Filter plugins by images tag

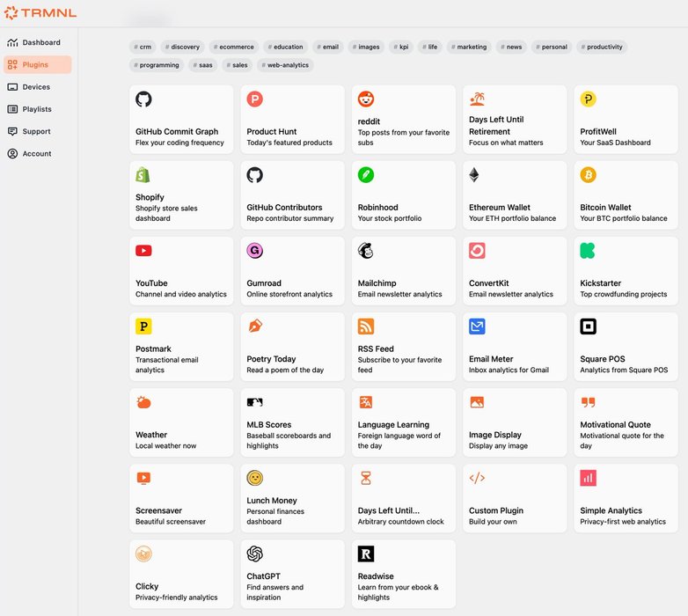click(366, 47)
